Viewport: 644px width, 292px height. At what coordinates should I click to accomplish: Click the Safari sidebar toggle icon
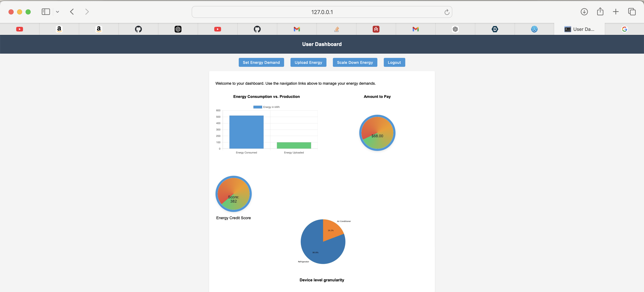pyautogui.click(x=46, y=12)
